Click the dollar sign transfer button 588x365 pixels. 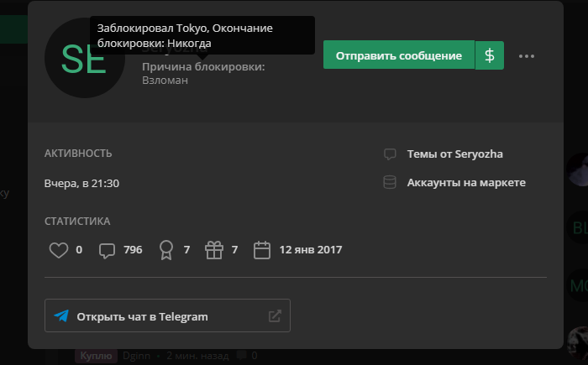coord(490,55)
